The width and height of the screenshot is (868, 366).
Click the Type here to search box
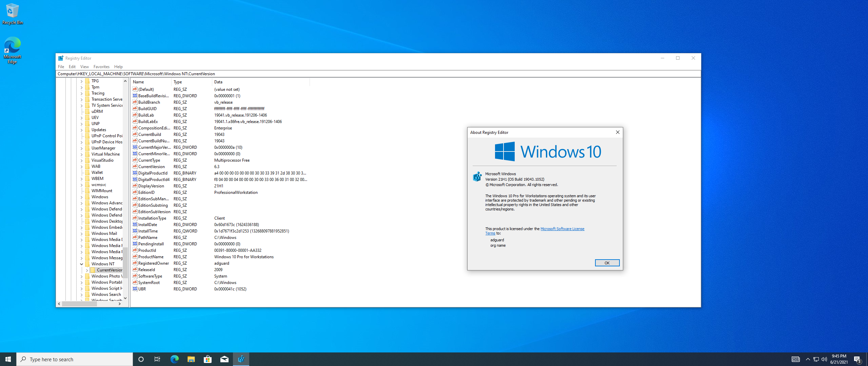(75, 359)
